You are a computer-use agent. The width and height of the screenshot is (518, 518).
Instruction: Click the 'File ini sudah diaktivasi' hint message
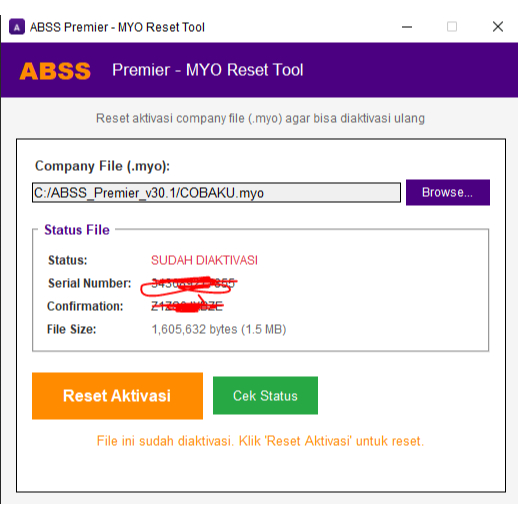click(x=260, y=441)
